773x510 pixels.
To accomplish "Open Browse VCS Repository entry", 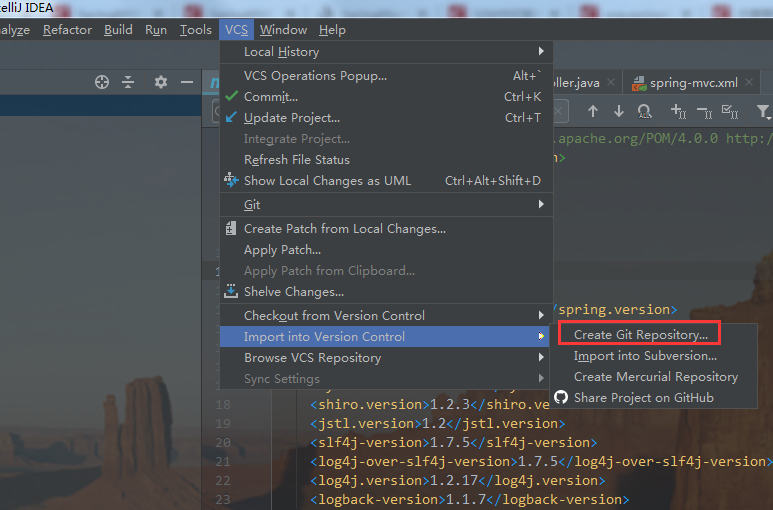I will tap(386, 358).
